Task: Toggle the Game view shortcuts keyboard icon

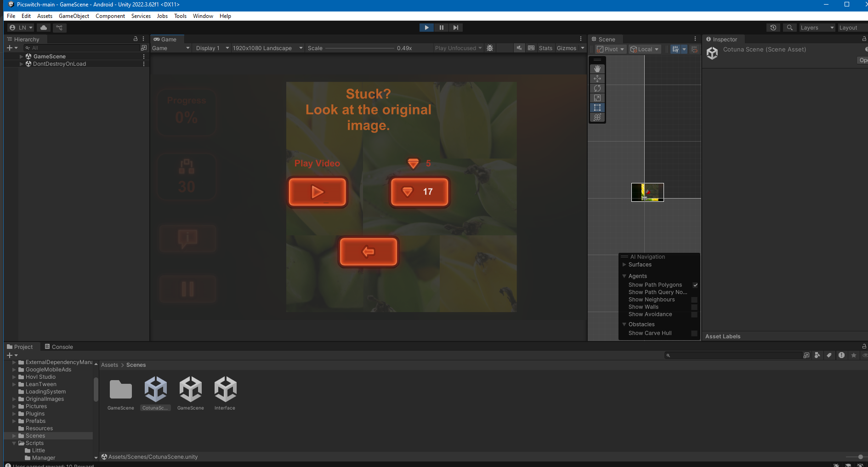Action: [x=531, y=48]
